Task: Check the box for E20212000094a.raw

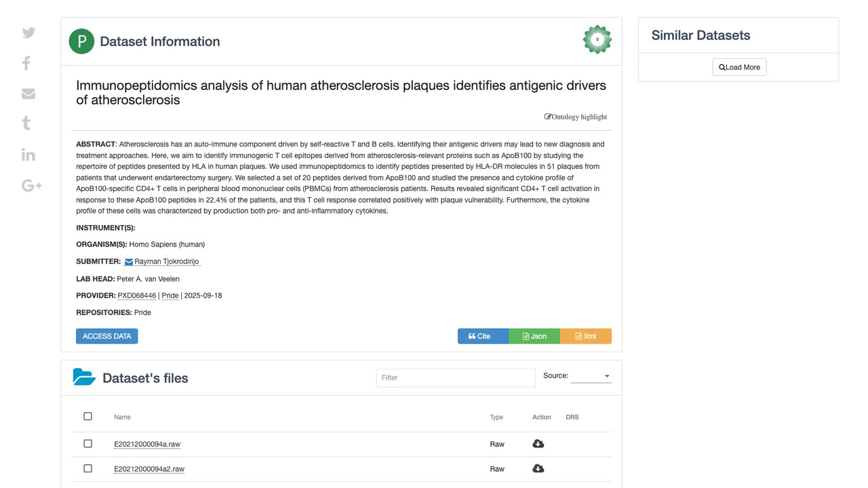Action: point(87,443)
